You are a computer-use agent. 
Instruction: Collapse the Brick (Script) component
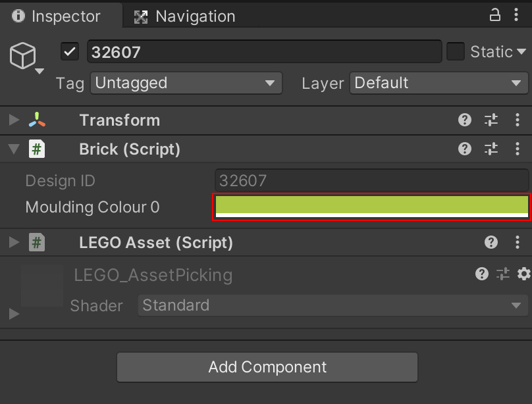tap(14, 149)
